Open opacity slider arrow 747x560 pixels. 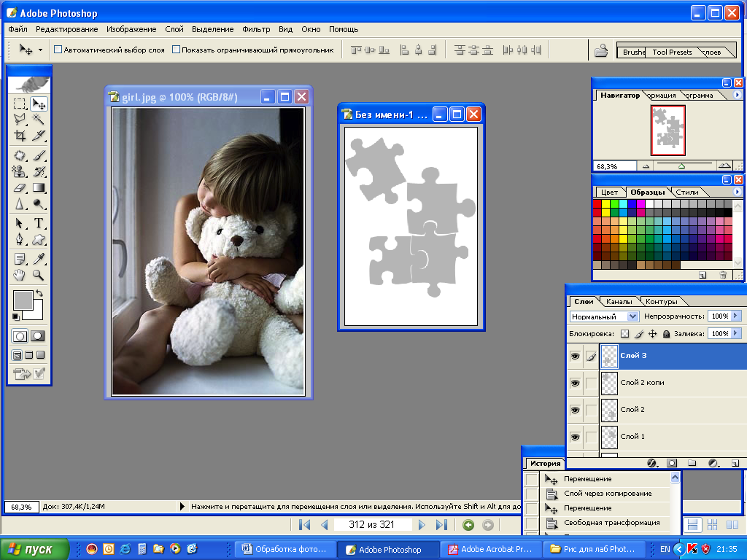[x=736, y=316]
